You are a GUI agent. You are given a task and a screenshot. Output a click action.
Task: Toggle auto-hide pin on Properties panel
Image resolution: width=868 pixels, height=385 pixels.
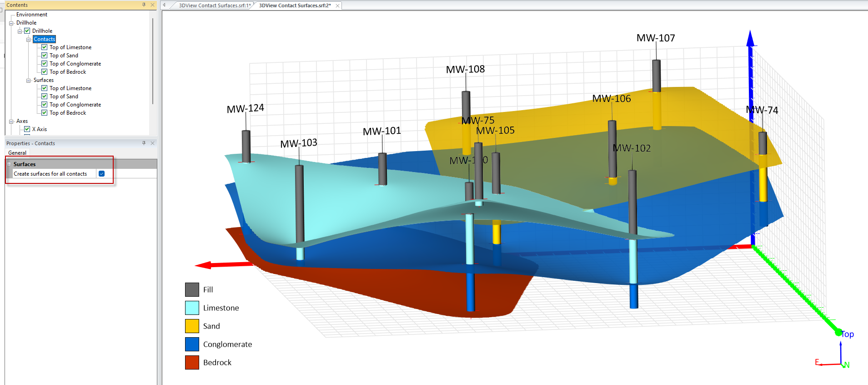point(144,143)
